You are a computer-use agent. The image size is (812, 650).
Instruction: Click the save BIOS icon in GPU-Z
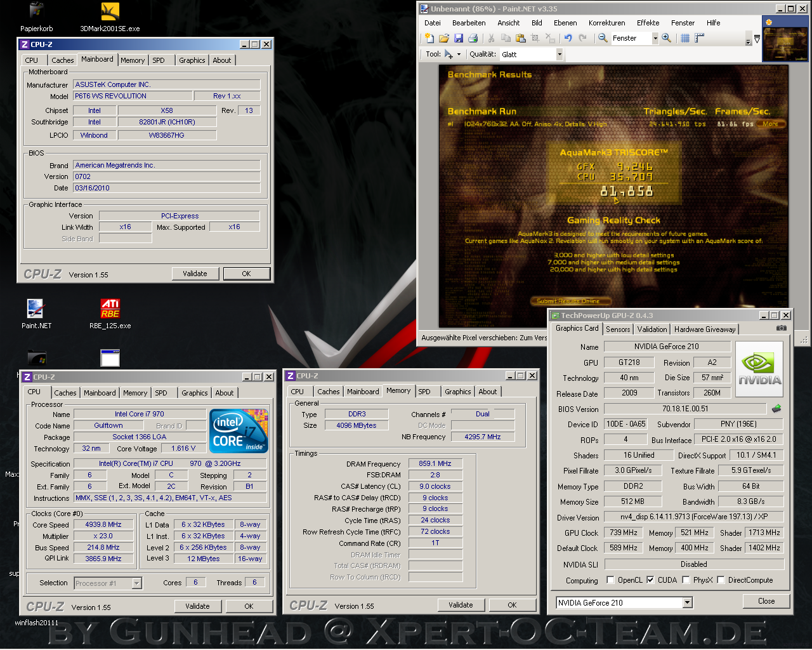click(x=776, y=409)
